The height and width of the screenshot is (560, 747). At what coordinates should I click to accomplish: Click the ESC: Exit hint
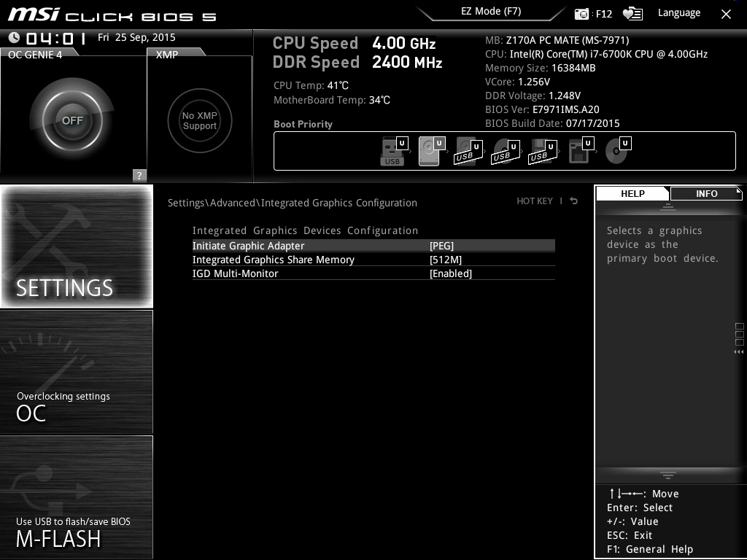pos(630,535)
